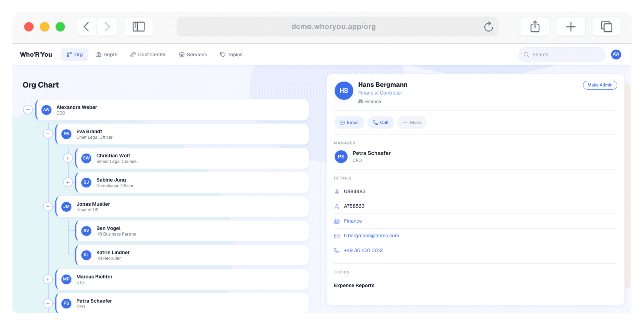
Task: Click the AW avatar beside Alexandra Weber
Action: 46,110
